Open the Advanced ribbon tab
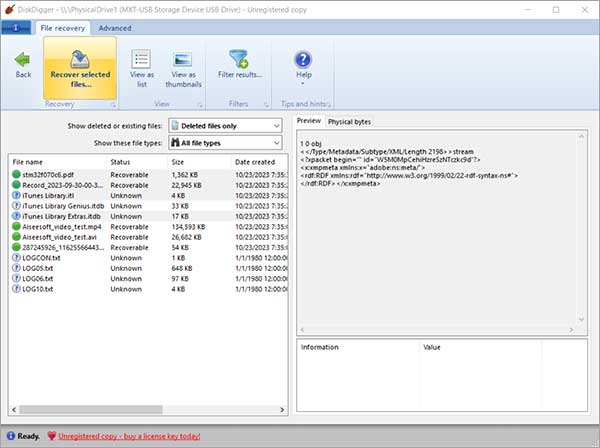 [x=115, y=29]
